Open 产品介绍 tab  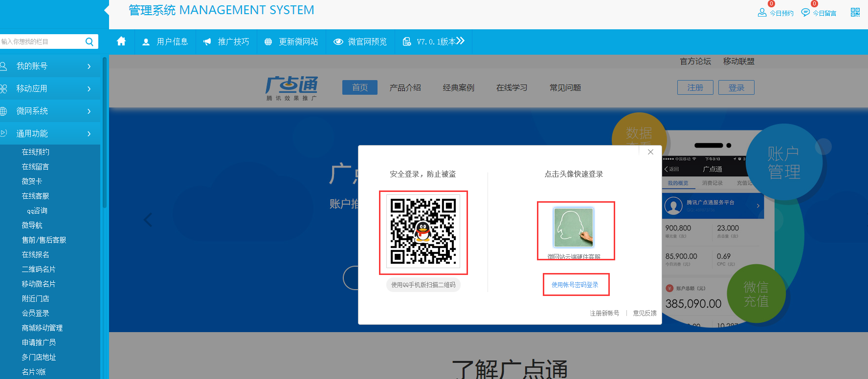[405, 87]
